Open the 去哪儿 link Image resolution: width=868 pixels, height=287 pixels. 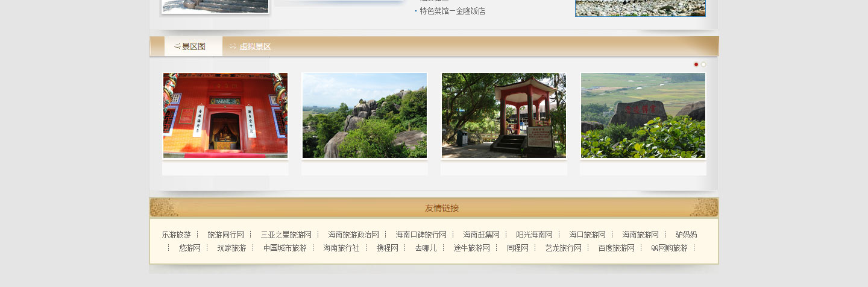[426, 248]
